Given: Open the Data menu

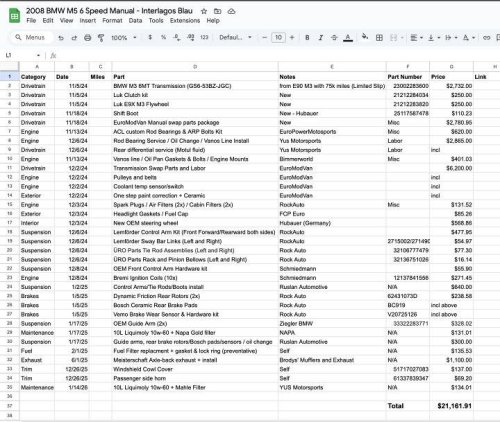Looking at the screenshot, I should 135,21.
